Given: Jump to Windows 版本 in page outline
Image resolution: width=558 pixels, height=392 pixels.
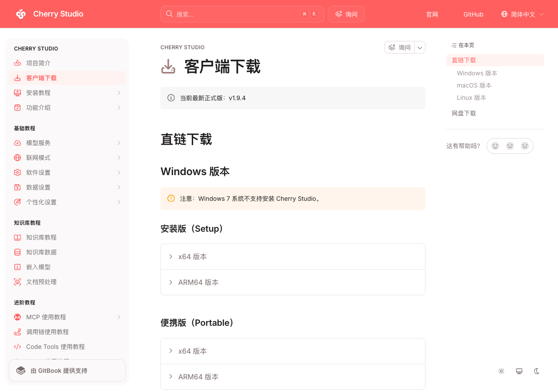Looking at the screenshot, I should 477,73.
